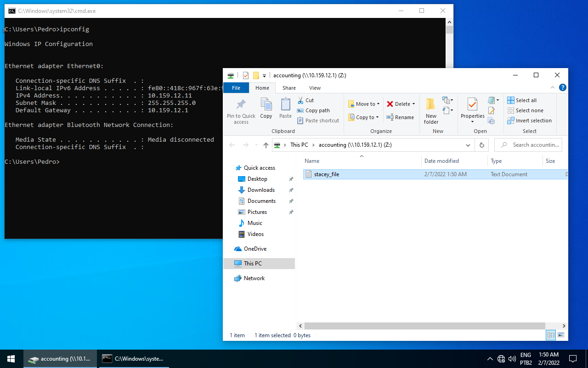Open the Delete dropdown arrow
Image resolution: width=588 pixels, height=368 pixels.
tap(413, 104)
